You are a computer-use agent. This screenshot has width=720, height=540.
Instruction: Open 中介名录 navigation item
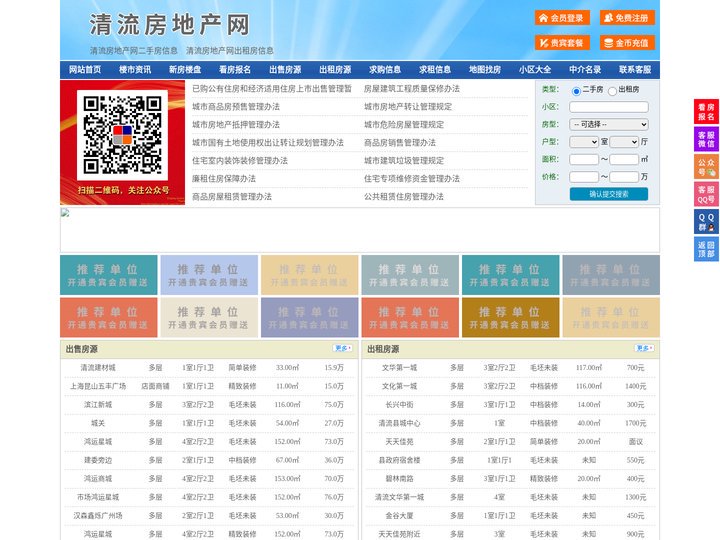click(x=585, y=70)
